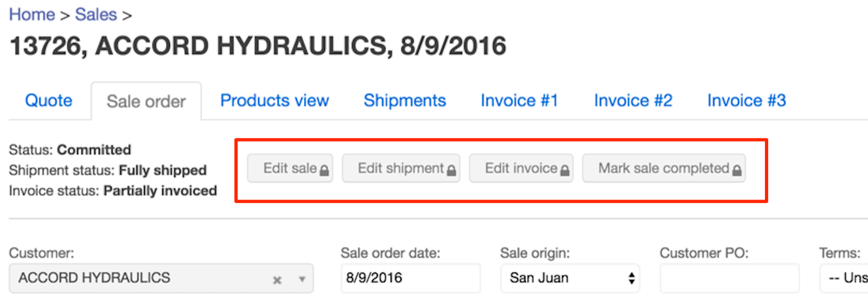868x307 pixels.
Task: Select the Sale order tab
Action: [x=146, y=101]
